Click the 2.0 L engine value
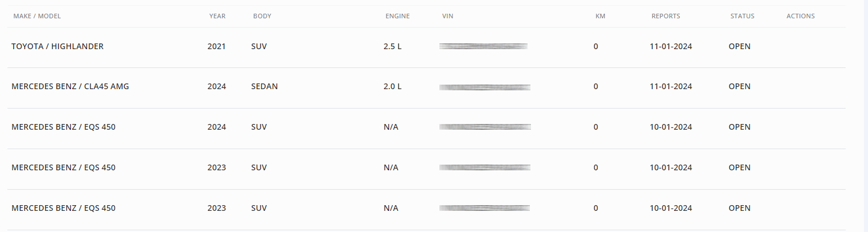868x232 pixels. click(x=393, y=87)
